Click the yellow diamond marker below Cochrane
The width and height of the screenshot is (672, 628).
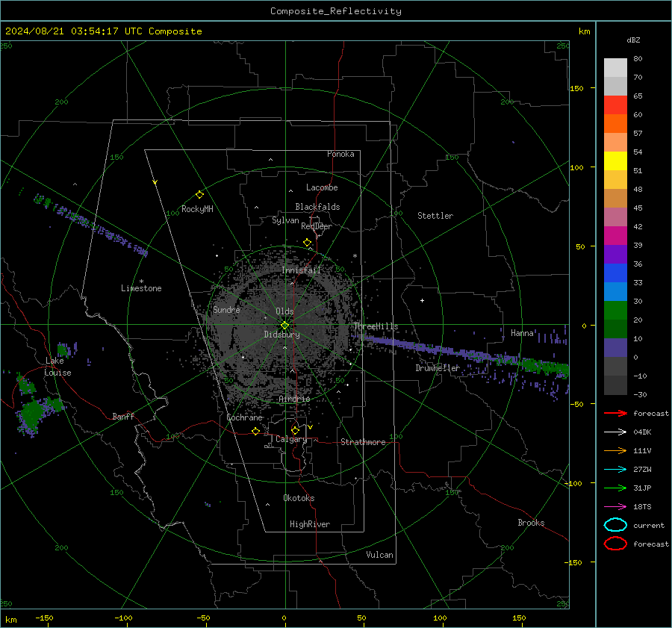pos(256,431)
